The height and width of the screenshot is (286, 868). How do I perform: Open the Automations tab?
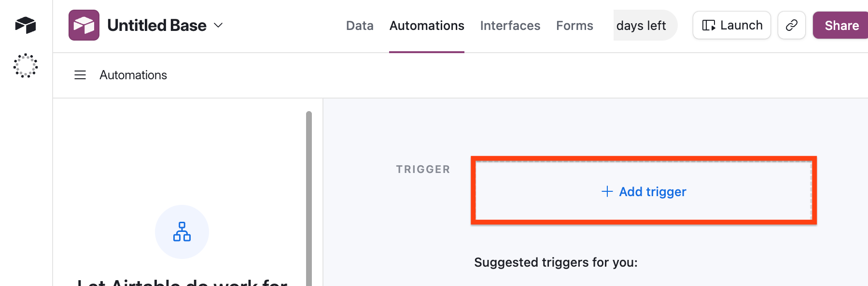point(426,25)
